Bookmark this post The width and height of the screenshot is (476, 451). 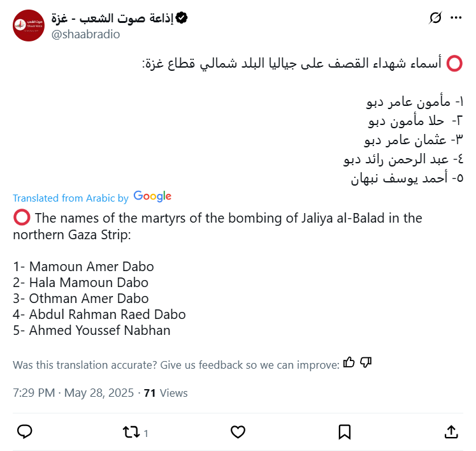point(345,432)
